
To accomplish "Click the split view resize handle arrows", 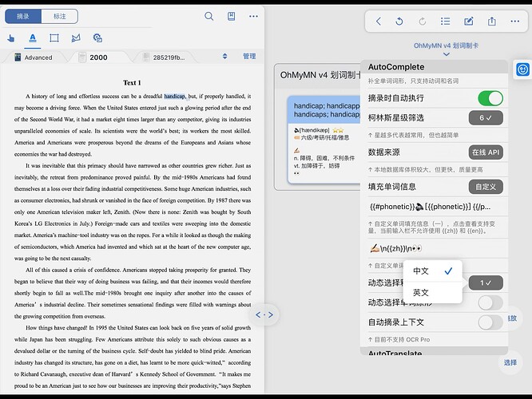I will [x=264, y=315].
